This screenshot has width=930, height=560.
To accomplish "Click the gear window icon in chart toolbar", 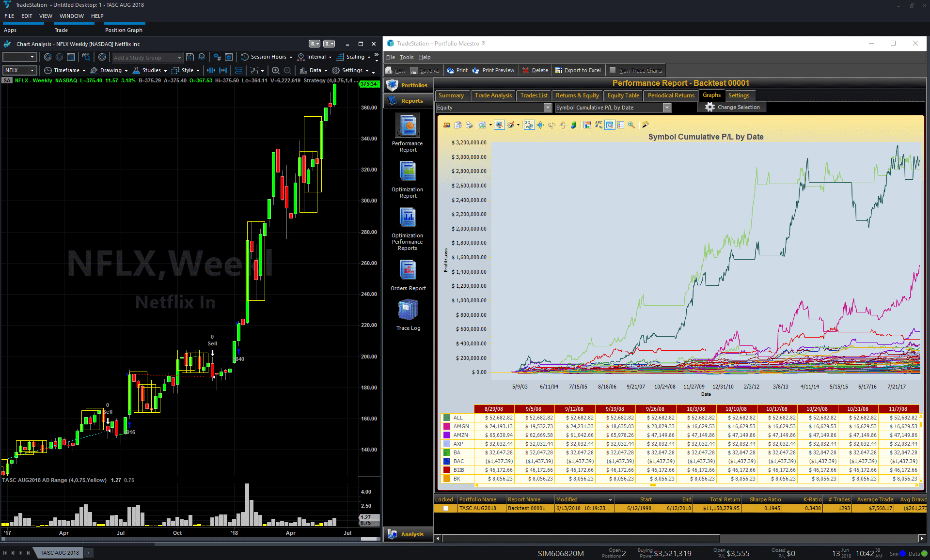I will pyautogui.click(x=229, y=57).
